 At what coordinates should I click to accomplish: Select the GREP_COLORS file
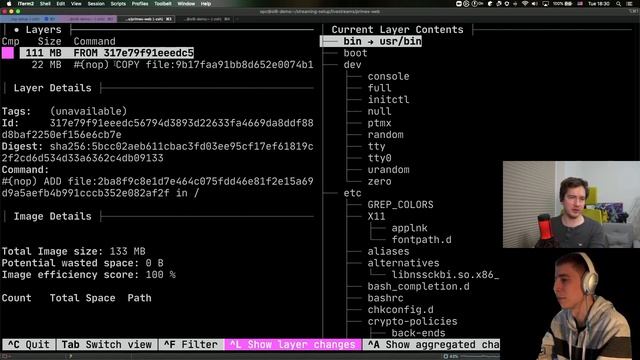pyautogui.click(x=400, y=205)
